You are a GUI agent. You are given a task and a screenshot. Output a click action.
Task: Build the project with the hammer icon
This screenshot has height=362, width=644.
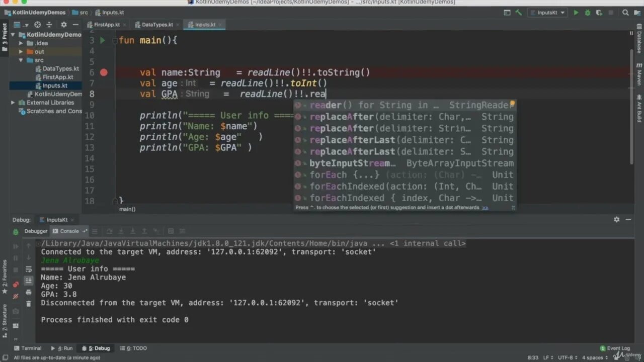(x=519, y=13)
